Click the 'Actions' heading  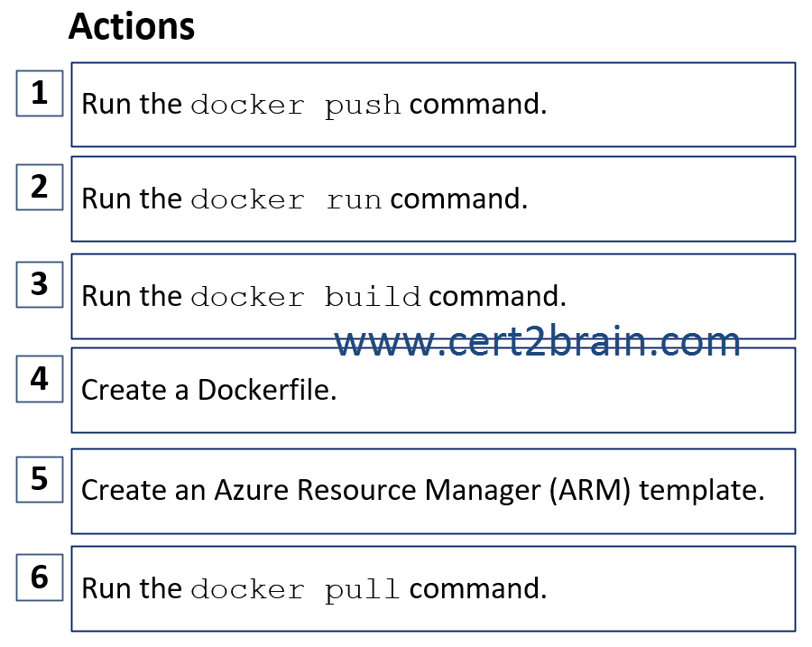click(132, 26)
